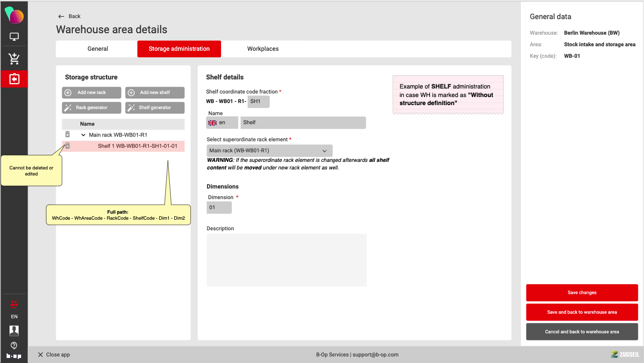Screen dimensions: 644x363
Task: Switch to the Workplaces tab
Action: pos(263,49)
